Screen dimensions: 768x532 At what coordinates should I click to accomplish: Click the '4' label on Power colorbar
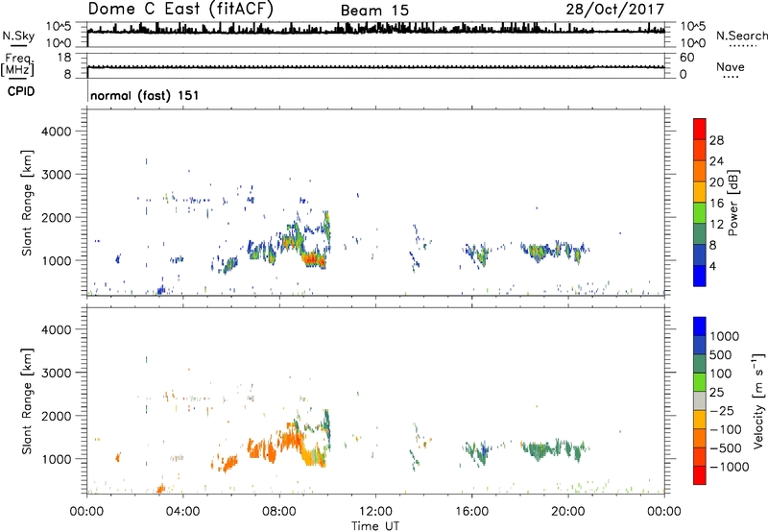712,266
